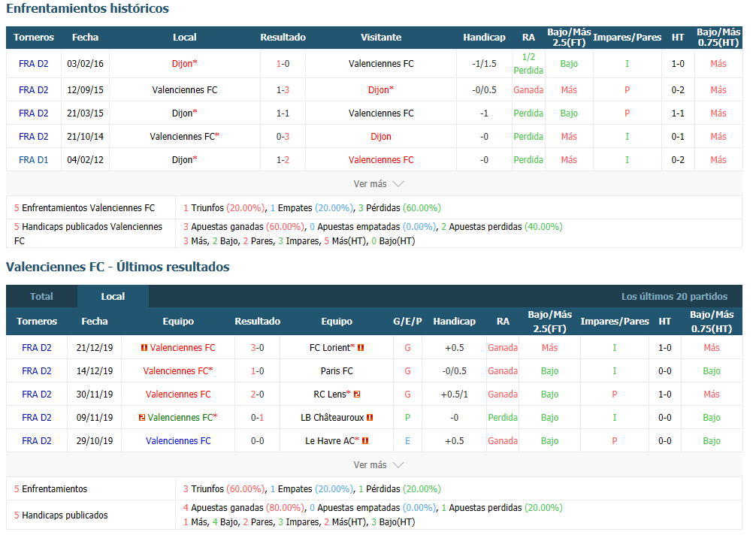Open the 3-0 result versus FC Lorient
This screenshot has width=756, height=535.
(258, 347)
